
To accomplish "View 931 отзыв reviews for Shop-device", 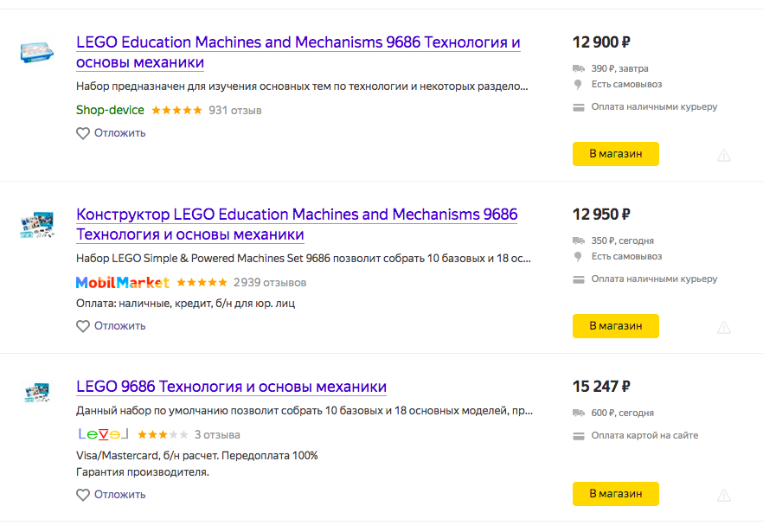I will [x=235, y=111].
